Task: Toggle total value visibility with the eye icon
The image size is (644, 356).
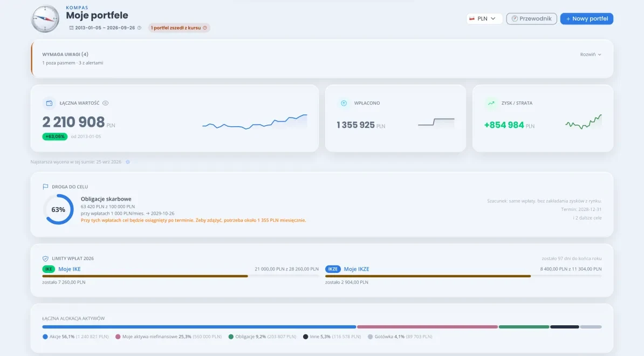Action: [x=106, y=103]
